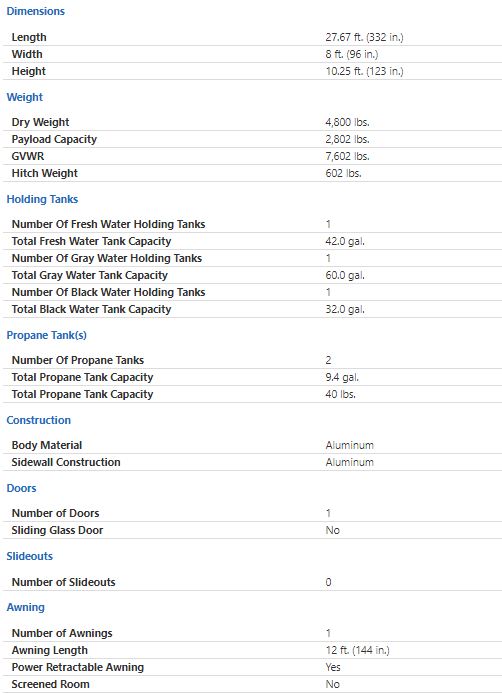Click the Dimensions section heading

coord(35,11)
